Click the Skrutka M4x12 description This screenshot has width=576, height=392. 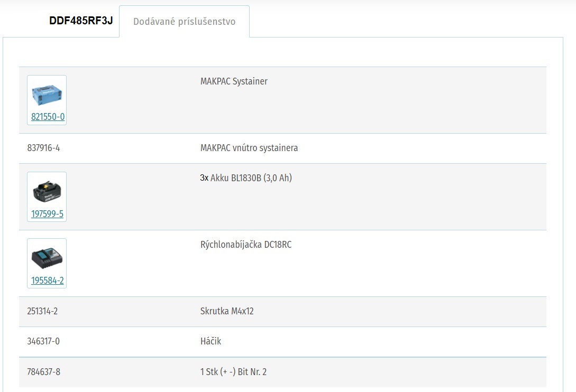click(x=227, y=311)
